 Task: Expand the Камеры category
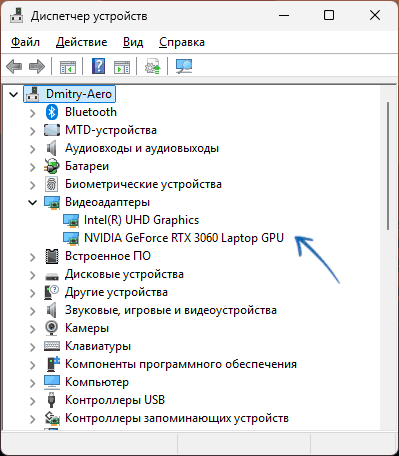pos(32,329)
